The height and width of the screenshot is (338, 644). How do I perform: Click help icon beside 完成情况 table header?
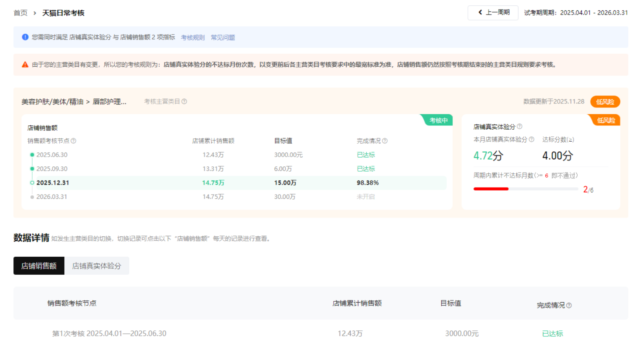tap(569, 305)
